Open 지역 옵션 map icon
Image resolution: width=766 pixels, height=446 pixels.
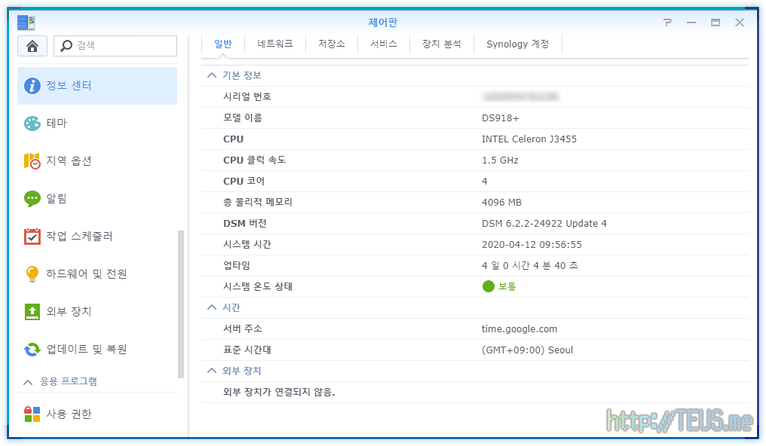[32, 161]
